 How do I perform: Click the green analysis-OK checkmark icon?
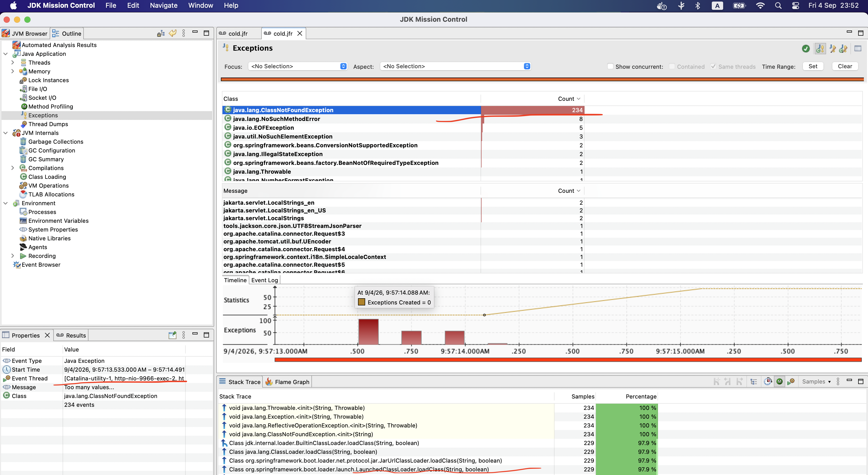tap(806, 49)
